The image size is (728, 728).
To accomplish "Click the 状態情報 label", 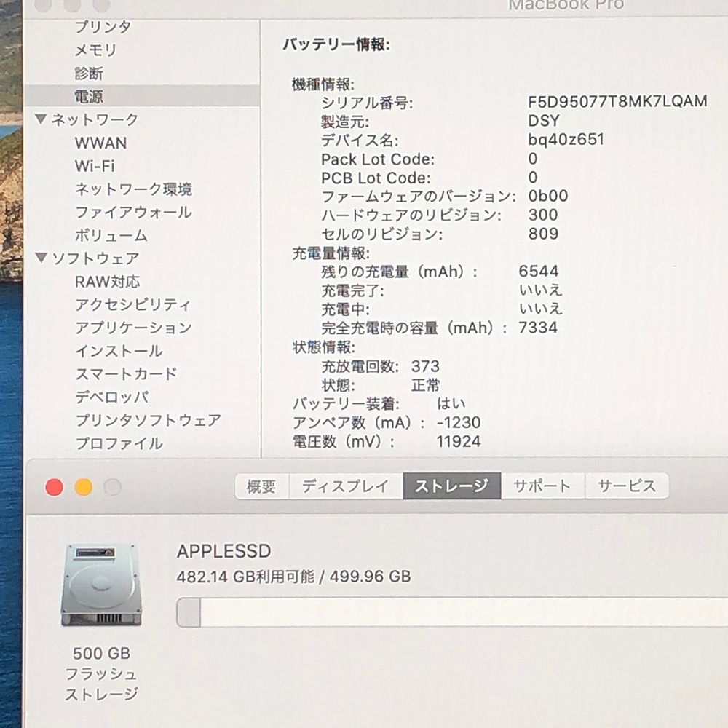I will point(323,347).
